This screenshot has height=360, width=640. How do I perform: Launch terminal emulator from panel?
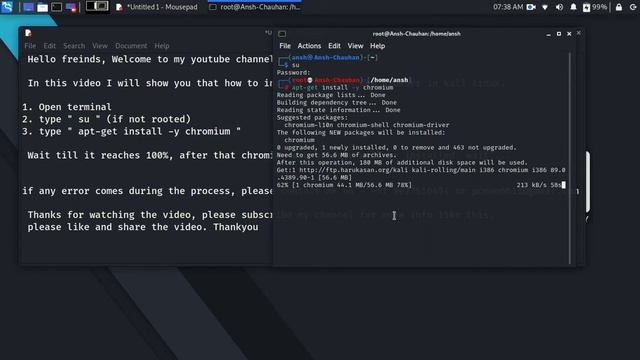(56, 7)
